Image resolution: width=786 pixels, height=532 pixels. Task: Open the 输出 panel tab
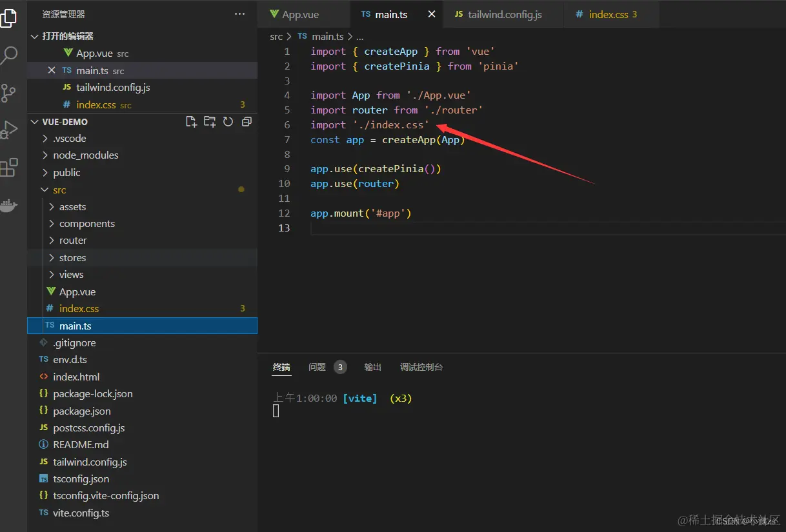(x=373, y=367)
